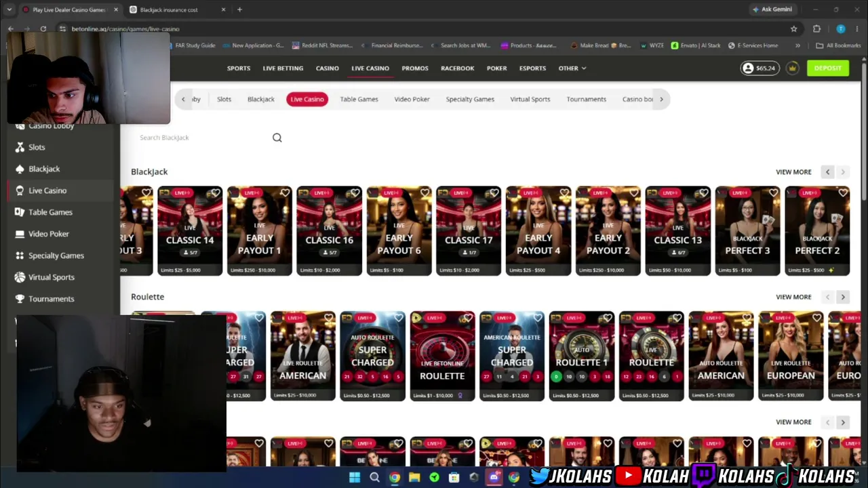Click the Virtual Sports ball icon in sidebar
The image size is (868, 488).
coord(20,277)
